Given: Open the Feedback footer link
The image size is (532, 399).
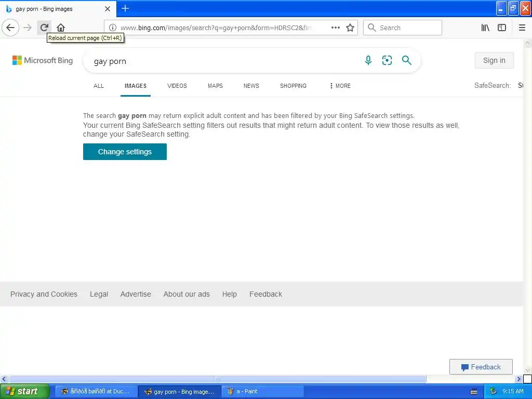Looking at the screenshot, I should (x=265, y=294).
